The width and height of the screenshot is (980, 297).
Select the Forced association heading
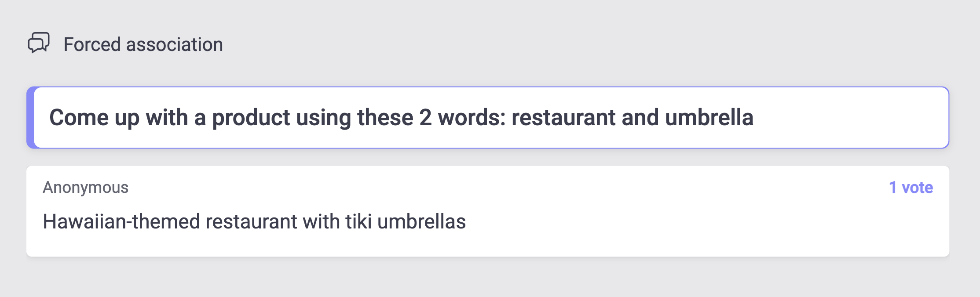pyautogui.click(x=143, y=44)
